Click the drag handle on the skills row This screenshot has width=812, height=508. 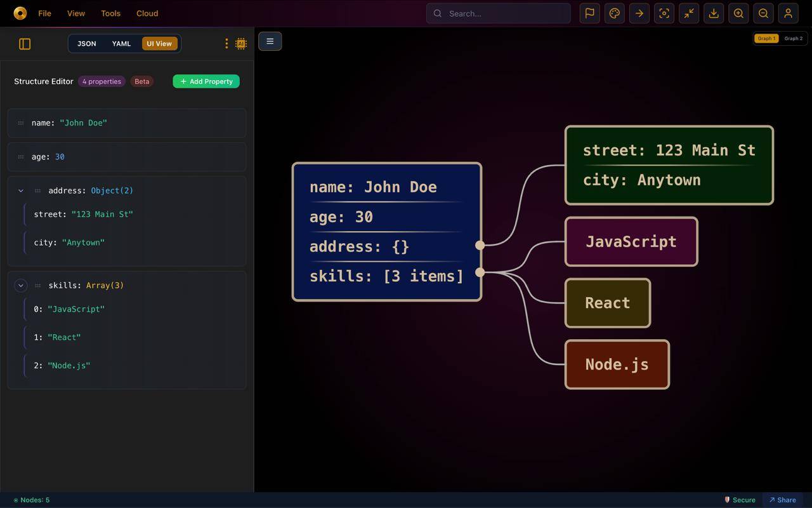[37, 286]
